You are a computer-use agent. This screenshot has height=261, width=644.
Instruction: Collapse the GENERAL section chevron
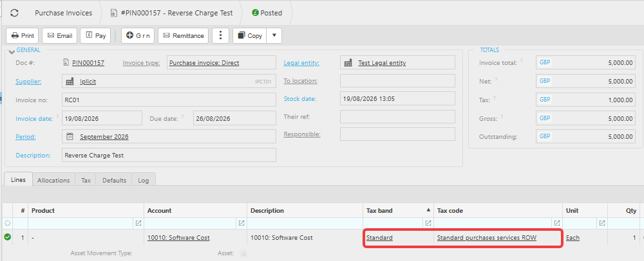[x=12, y=51]
